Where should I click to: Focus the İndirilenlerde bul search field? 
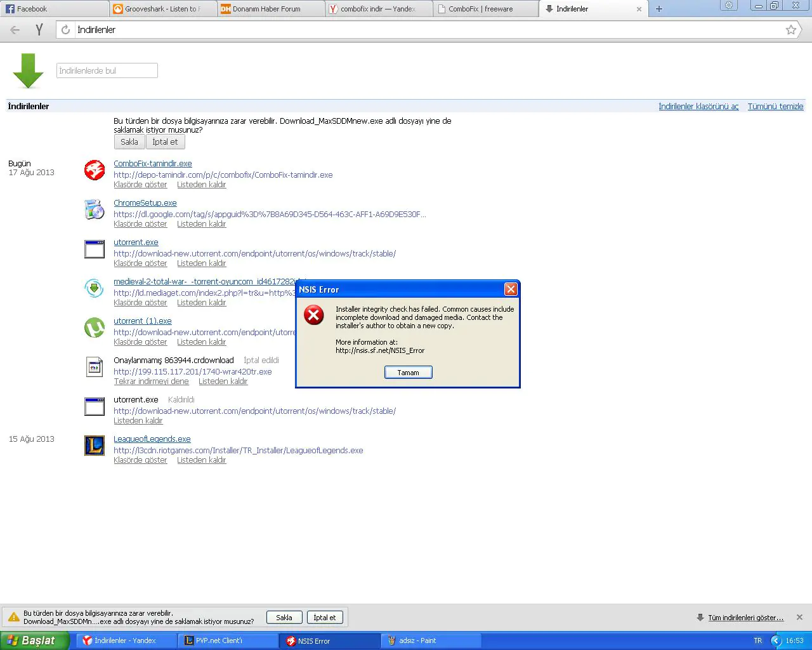(107, 70)
